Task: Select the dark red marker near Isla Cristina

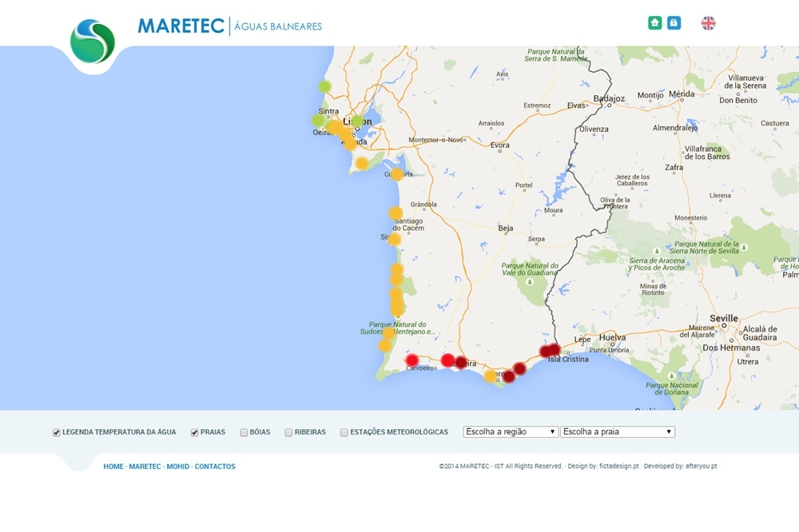Action: click(555, 350)
